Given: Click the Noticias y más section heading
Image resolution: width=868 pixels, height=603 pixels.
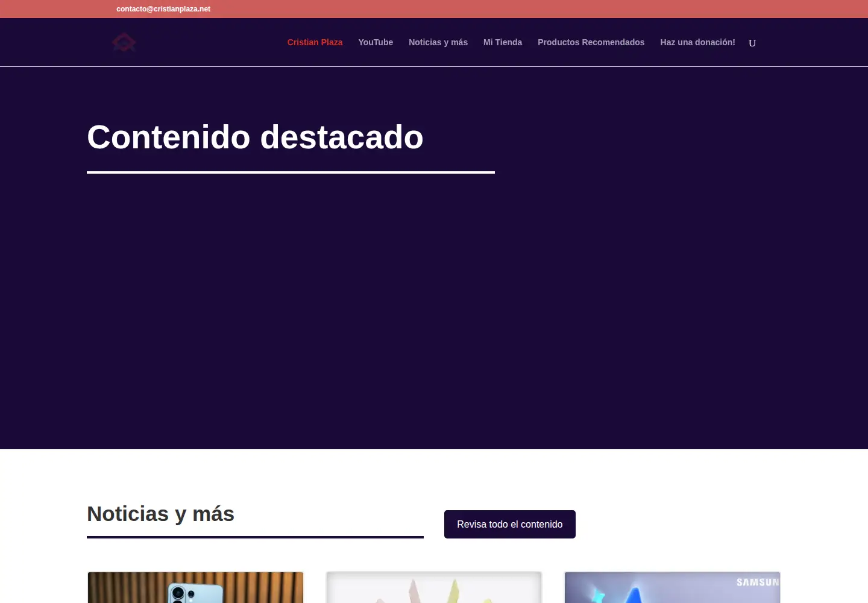Looking at the screenshot, I should pyautogui.click(x=160, y=514).
